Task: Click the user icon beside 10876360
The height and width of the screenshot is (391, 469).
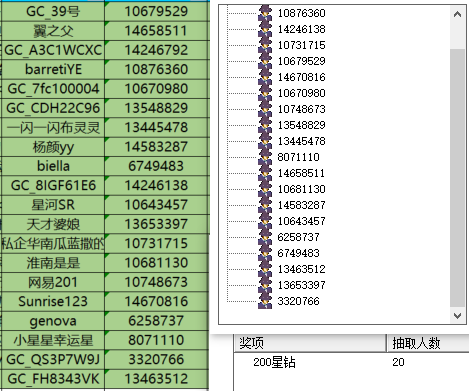Action: pyautogui.click(x=265, y=13)
